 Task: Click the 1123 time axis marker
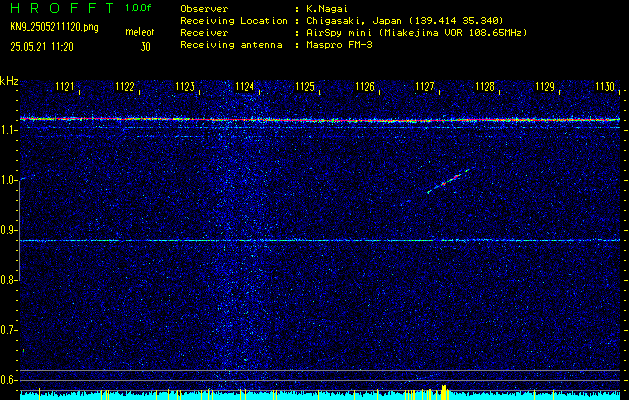point(185,86)
